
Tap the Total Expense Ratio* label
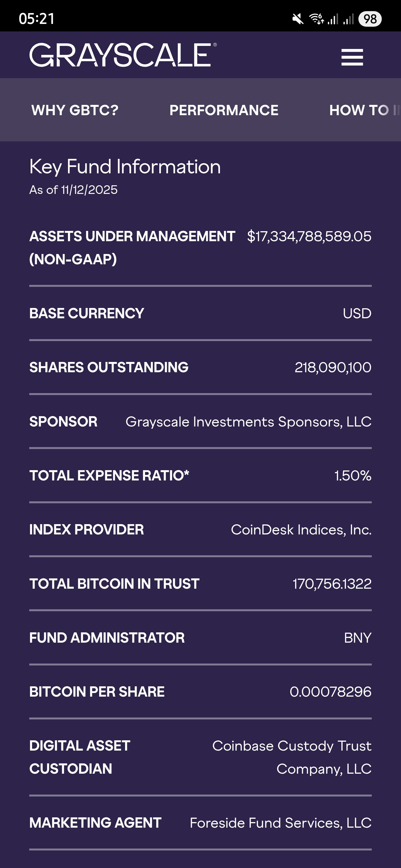coord(109,476)
